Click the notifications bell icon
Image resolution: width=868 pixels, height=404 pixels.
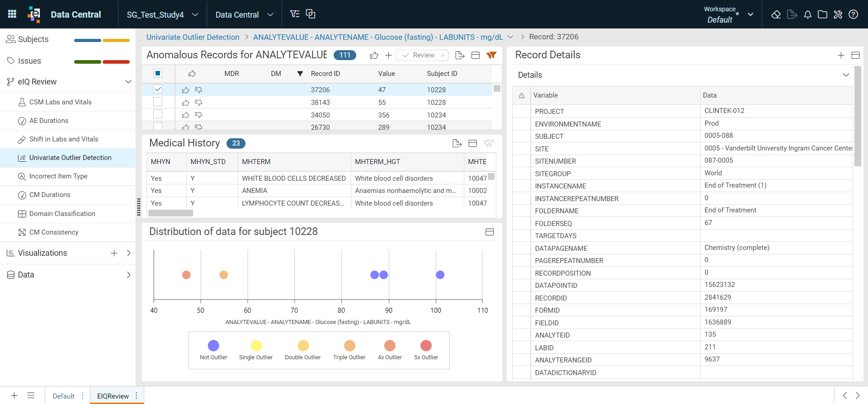click(x=807, y=14)
